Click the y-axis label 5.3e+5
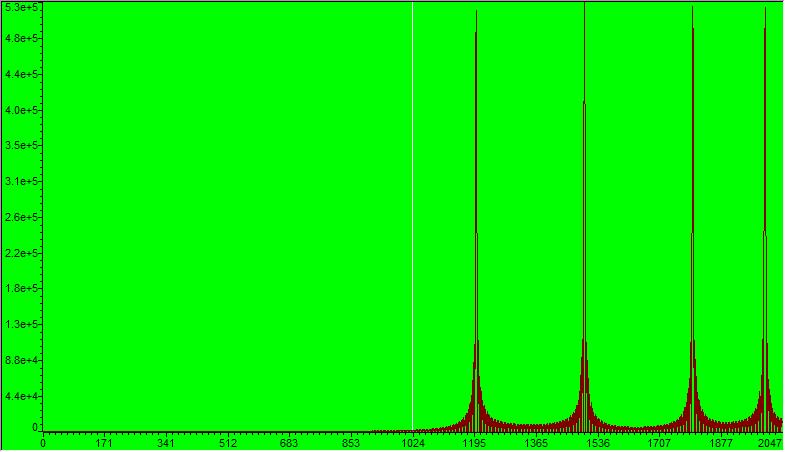 click(x=20, y=8)
